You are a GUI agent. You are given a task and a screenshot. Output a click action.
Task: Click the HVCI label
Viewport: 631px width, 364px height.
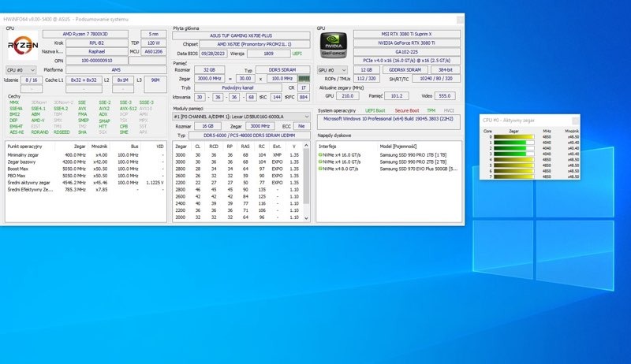449,110
